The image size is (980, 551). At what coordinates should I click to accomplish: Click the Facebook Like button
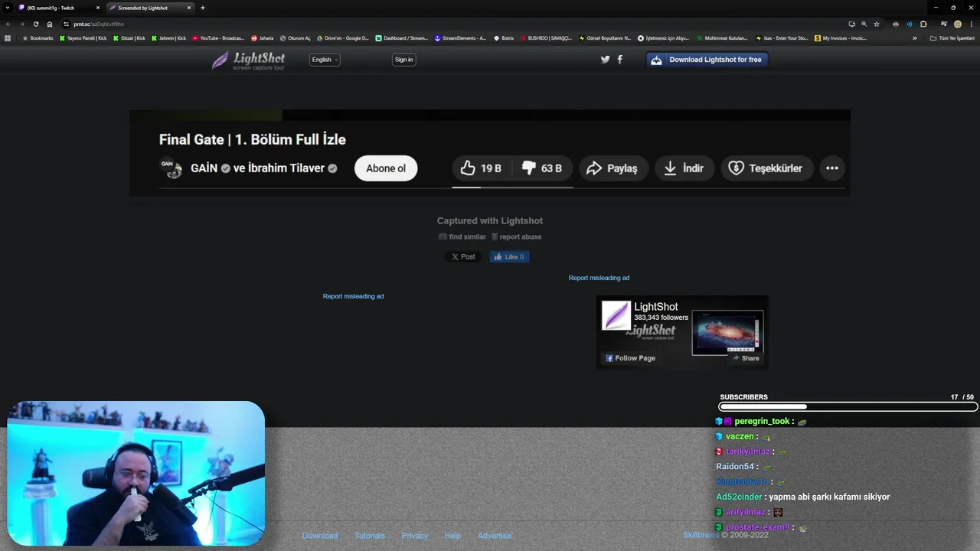[509, 257]
